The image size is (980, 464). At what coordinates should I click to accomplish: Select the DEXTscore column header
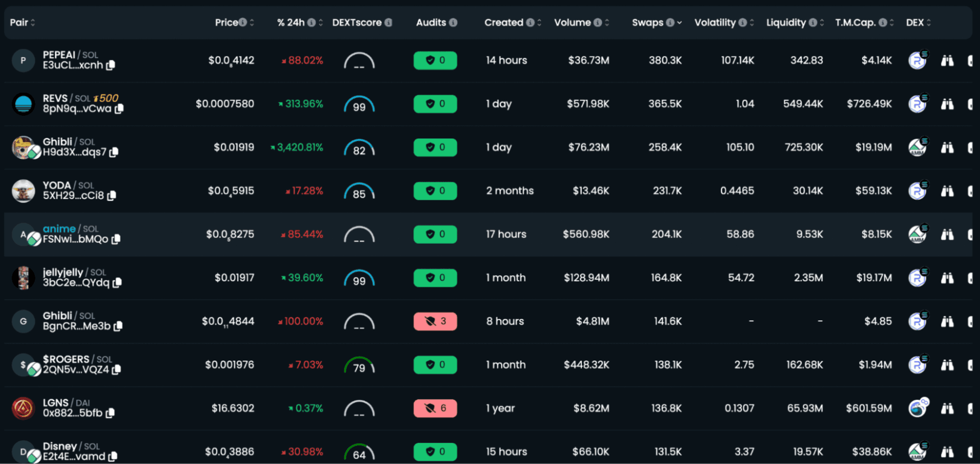pos(357,22)
